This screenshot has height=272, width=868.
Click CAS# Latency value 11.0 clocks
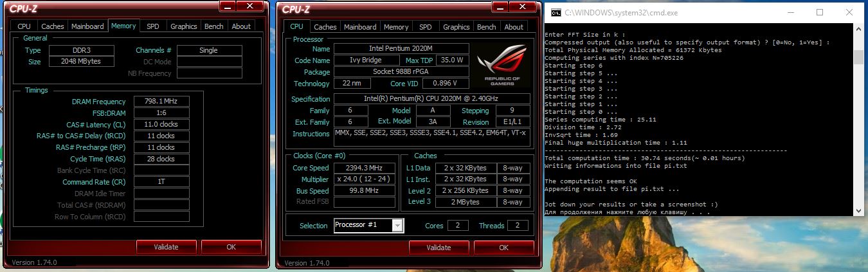162,125
